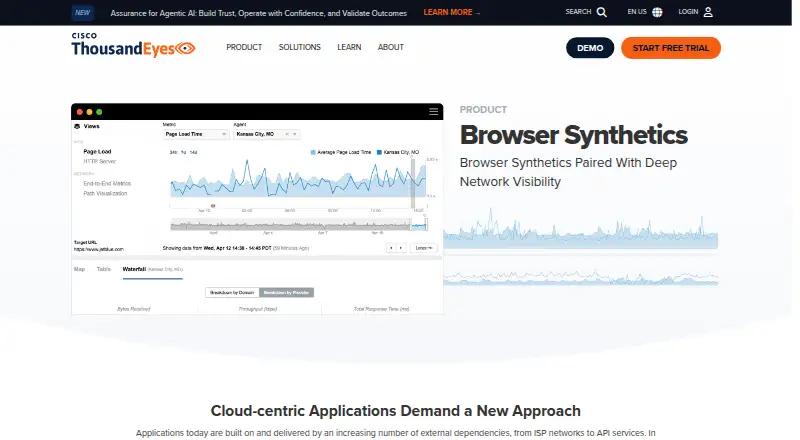Open the LEARN menu
This screenshot has width=800, height=440.
click(x=349, y=47)
